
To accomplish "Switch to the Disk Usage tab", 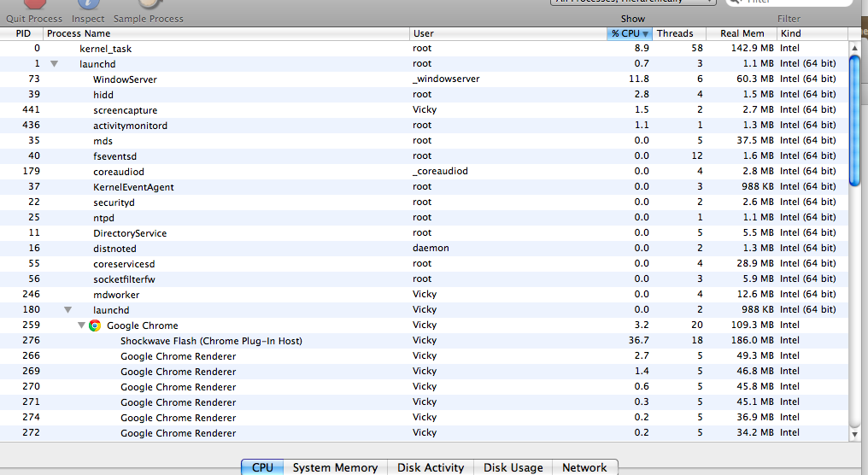I will 513,467.
